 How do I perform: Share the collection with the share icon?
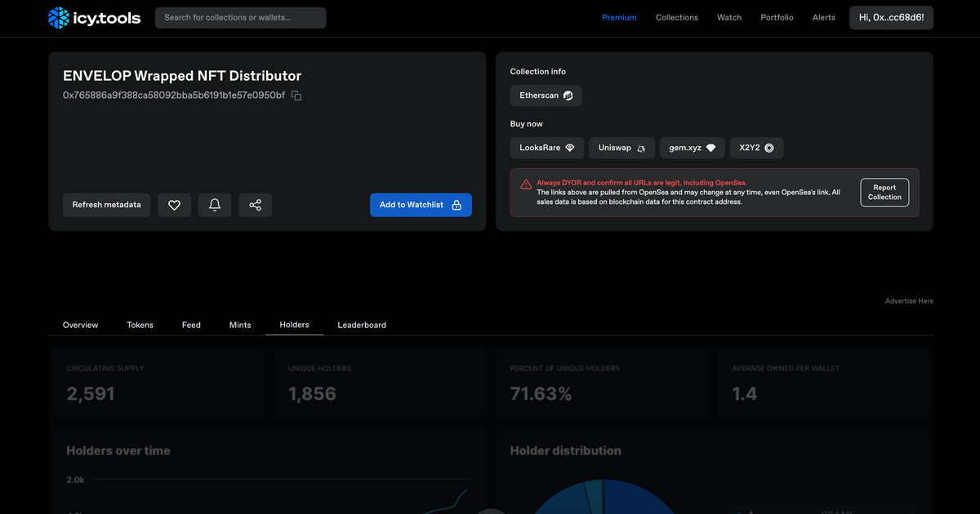point(256,205)
